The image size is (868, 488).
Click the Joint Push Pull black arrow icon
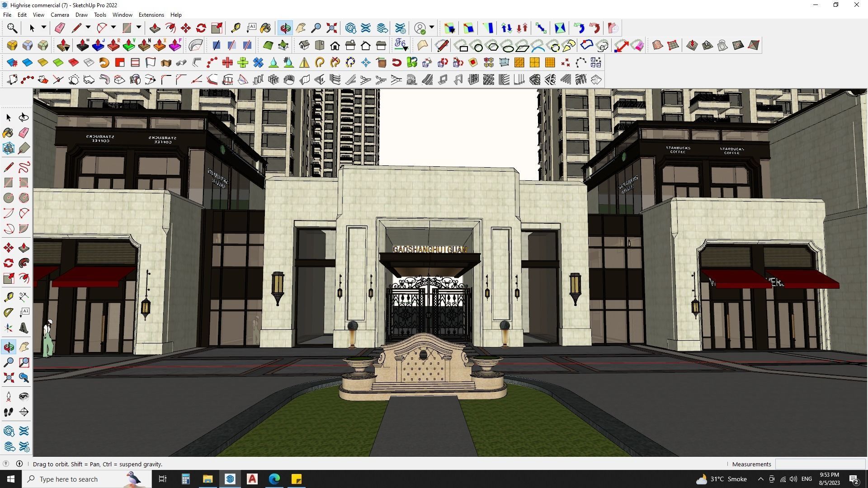tap(83, 45)
